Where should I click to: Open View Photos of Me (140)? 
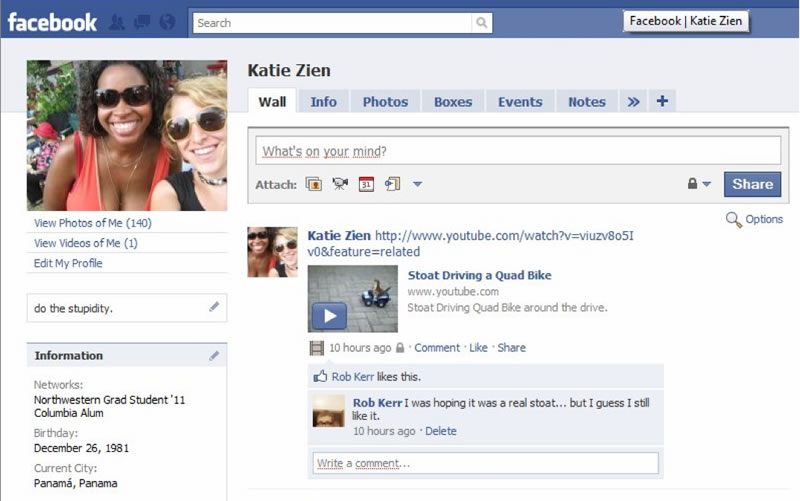click(x=92, y=223)
